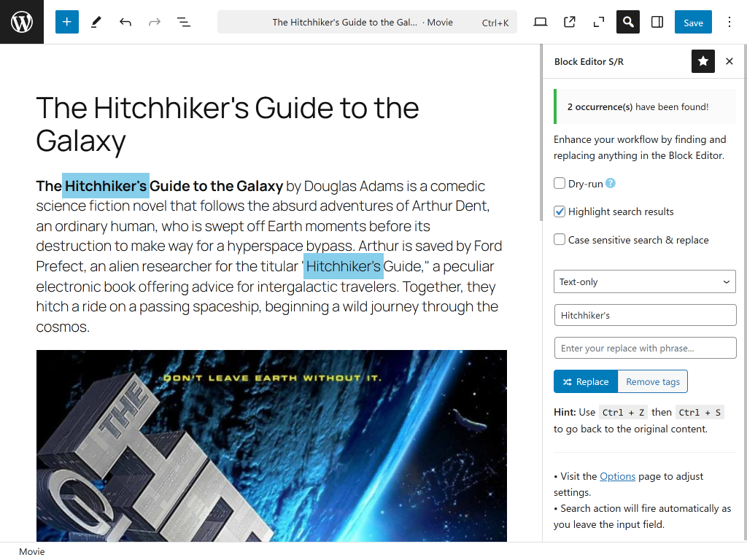747x560 pixels.
Task: Click the search field containing Hitchhiker's
Action: pyautogui.click(x=645, y=315)
